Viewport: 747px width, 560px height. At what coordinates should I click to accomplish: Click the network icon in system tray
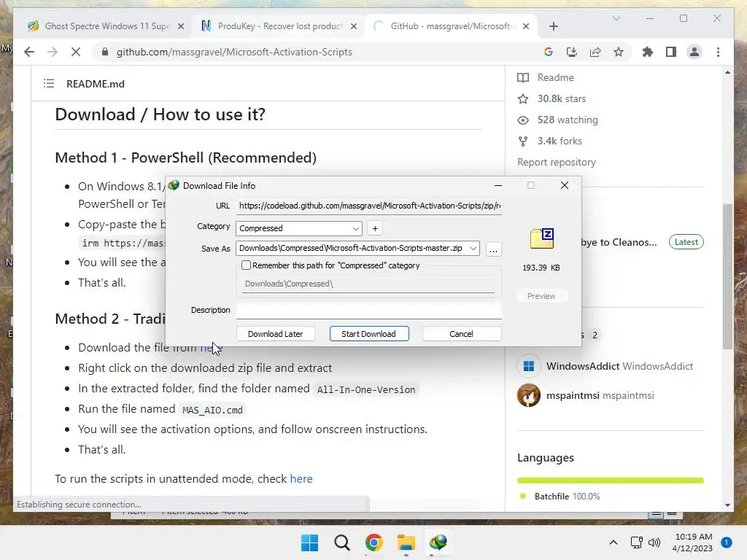coord(636,542)
